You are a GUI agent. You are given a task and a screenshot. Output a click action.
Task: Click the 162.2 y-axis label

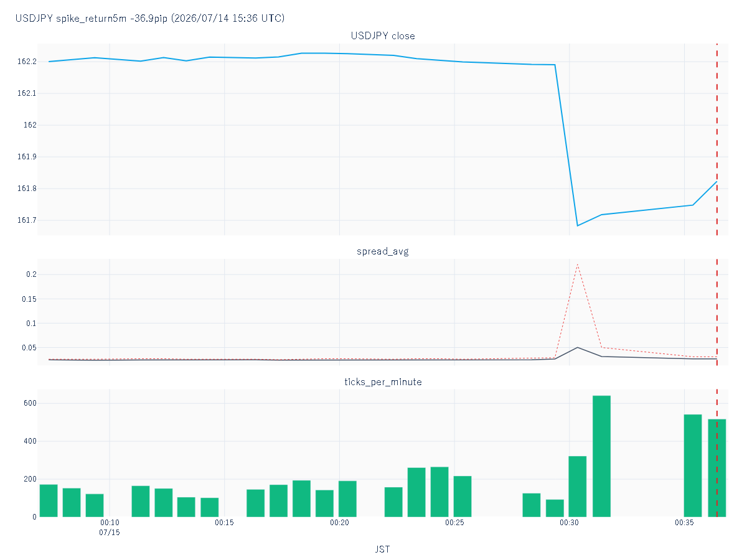point(27,62)
